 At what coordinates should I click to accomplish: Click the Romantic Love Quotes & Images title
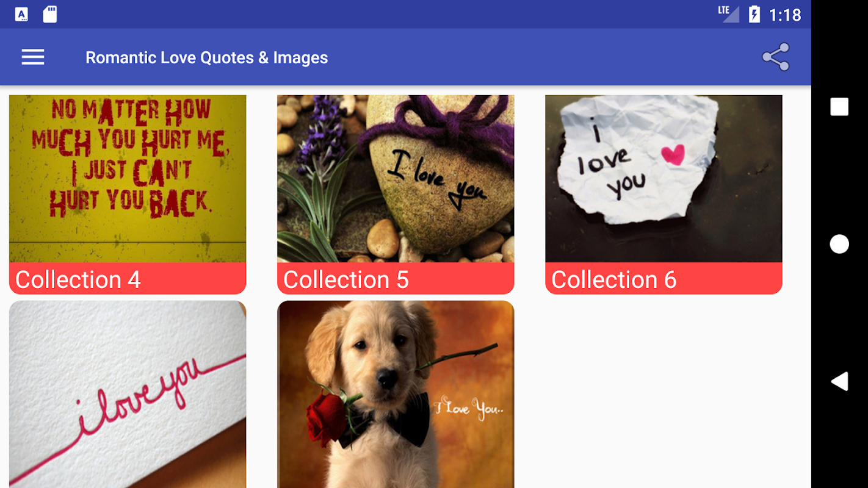pos(206,57)
